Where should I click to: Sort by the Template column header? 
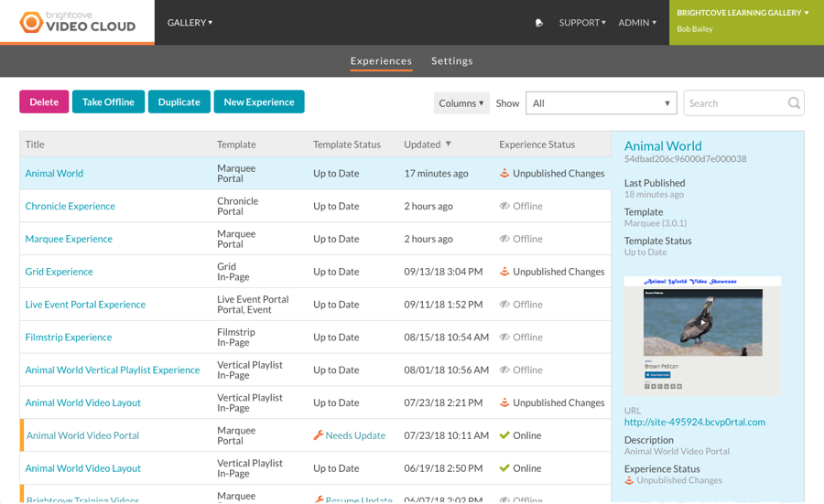tap(236, 145)
